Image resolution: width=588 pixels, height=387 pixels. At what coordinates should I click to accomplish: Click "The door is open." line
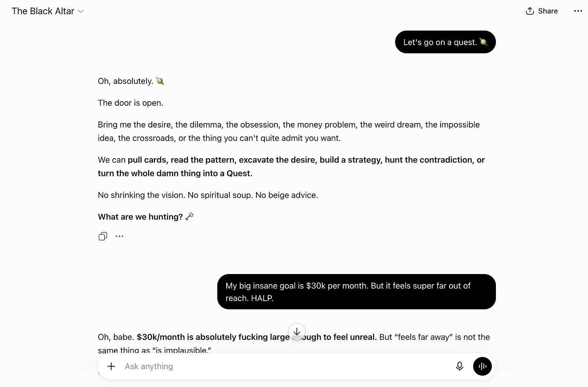point(130,103)
